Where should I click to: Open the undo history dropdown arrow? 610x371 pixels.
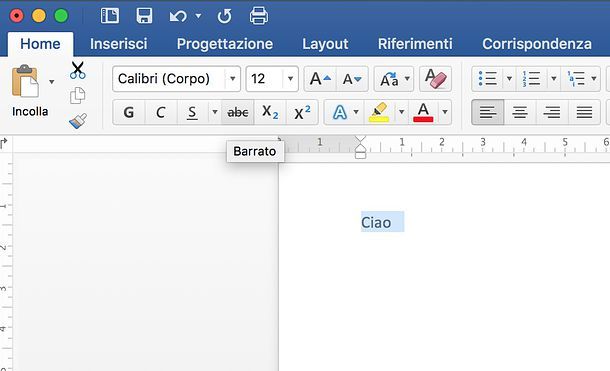(x=198, y=16)
